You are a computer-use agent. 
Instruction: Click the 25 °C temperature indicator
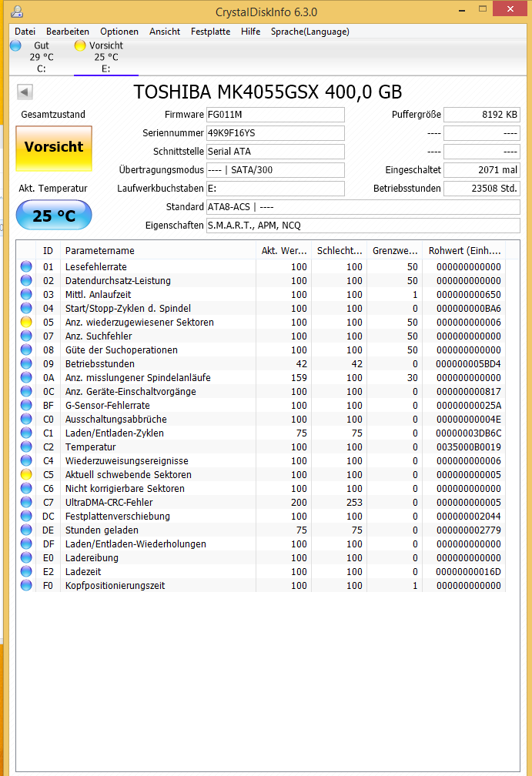[x=54, y=216]
